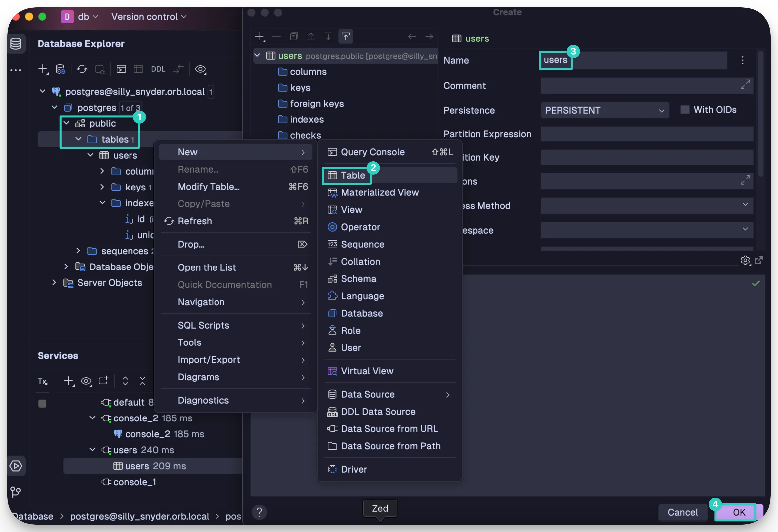Screen dimensions: 778x532
Task: Click the Data Source Properties icon
Action: 60,69
